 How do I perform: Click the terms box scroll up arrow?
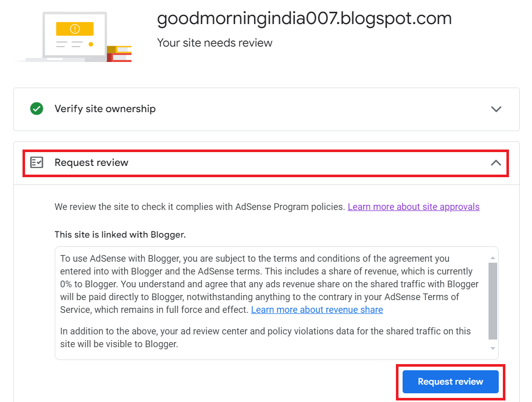click(x=493, y=258)
